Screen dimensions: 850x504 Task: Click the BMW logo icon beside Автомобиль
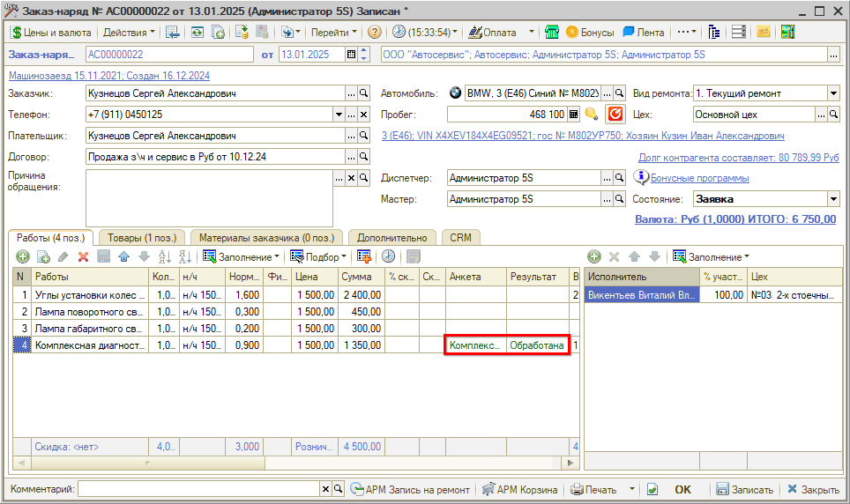click(x=455, y=93)
